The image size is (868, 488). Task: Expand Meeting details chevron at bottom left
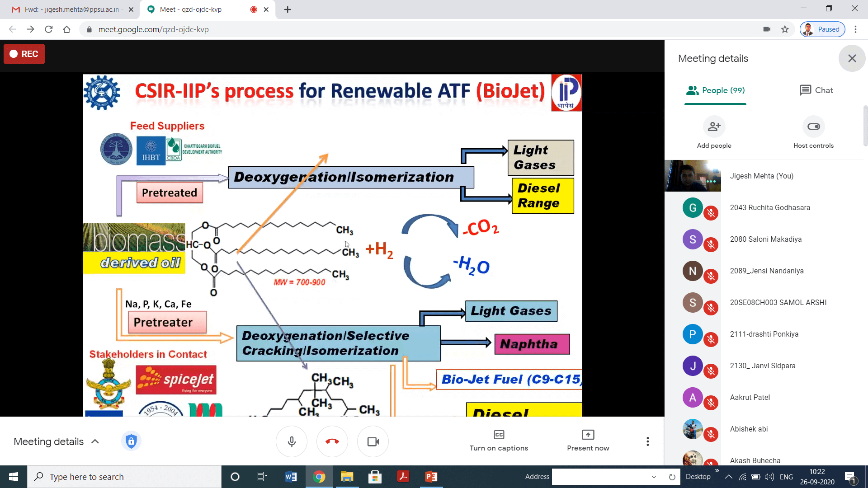95,441
